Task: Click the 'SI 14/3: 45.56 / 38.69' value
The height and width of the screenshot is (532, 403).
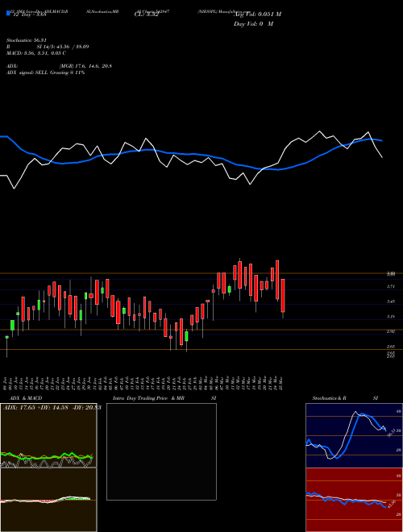Action: (63, 47)
